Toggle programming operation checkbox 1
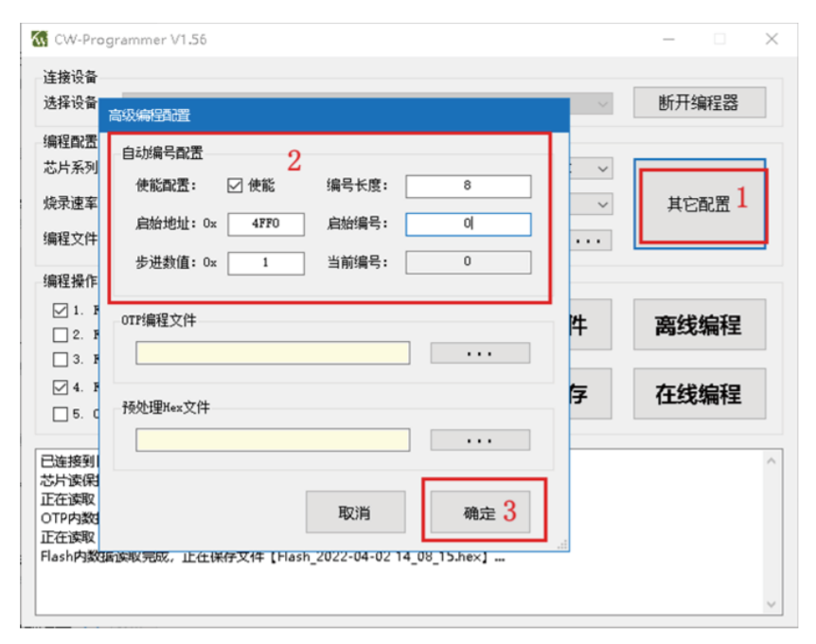816x644 pixels. tap(61, 311)
